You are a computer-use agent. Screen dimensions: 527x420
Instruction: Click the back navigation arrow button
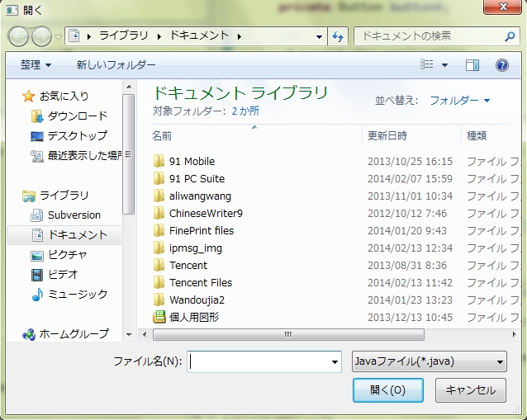point(19,36)
